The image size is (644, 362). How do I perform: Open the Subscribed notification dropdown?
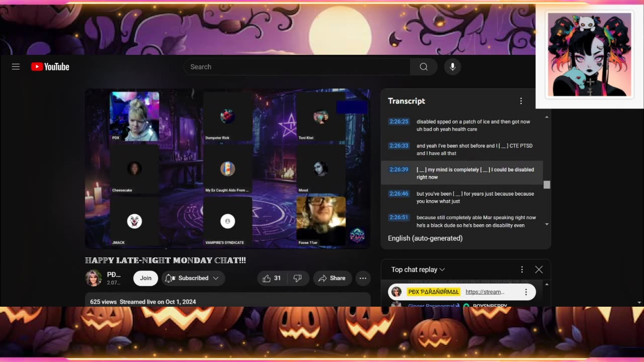193,278
